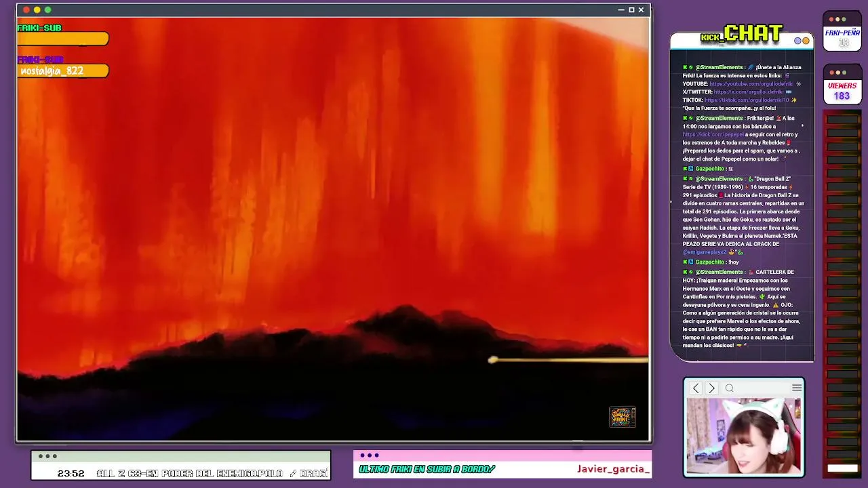Click the FRIKI-PEÑA counter widget

(842, 31)
